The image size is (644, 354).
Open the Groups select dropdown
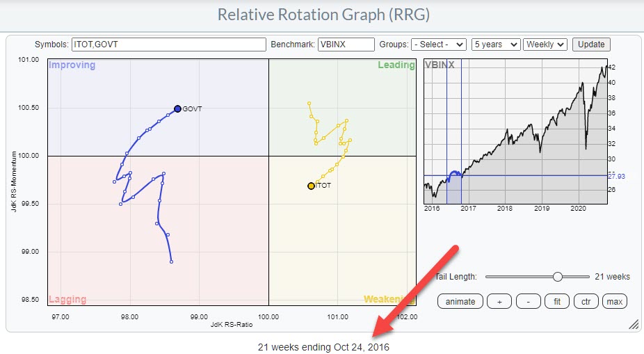[439, 45]
